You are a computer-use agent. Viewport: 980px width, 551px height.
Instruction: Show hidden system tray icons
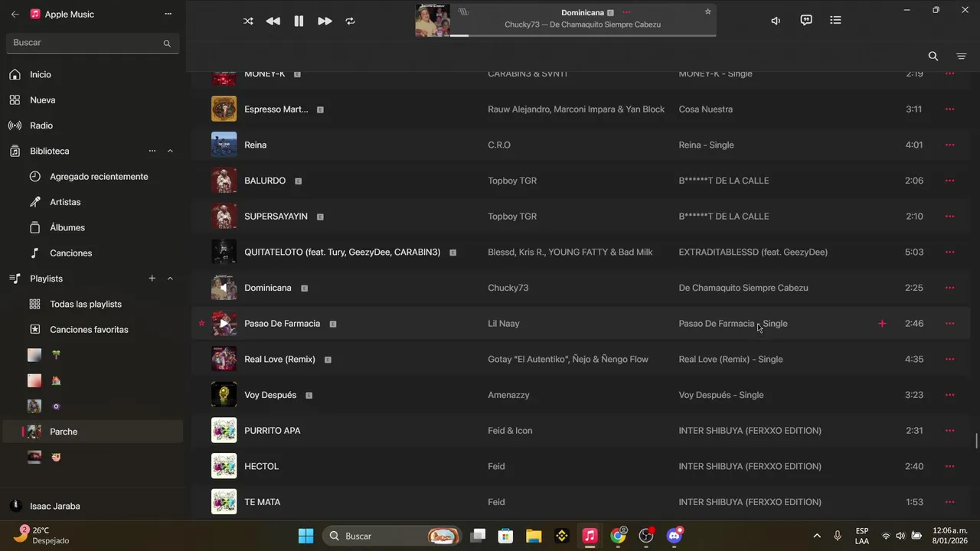[817, 536]
